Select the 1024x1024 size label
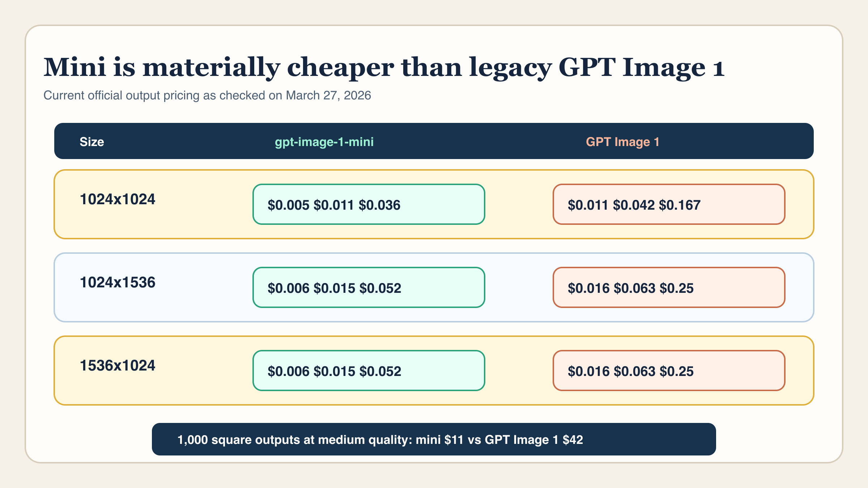The image size is (868, 488). [118, 200]
